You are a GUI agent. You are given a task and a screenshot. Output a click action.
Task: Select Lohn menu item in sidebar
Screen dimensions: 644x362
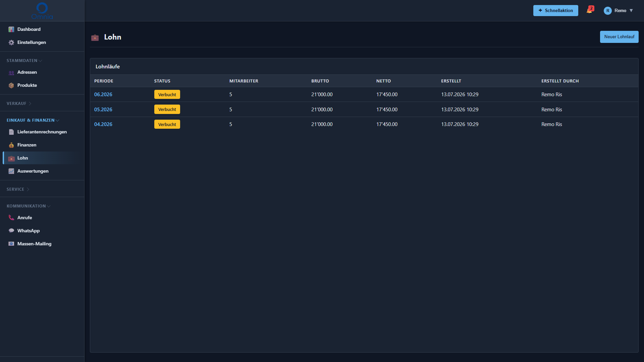pyautogui.click(x=42, y=158)
